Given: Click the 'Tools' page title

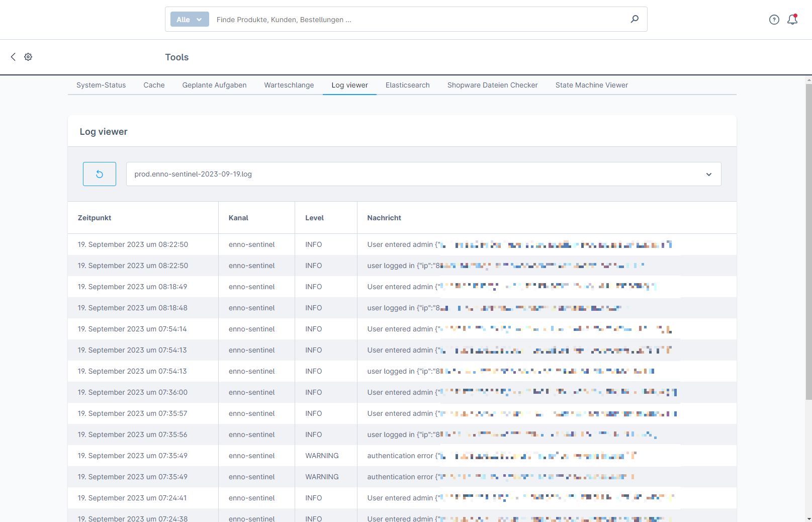Looking at the screenshot, I should click(177, 57).
